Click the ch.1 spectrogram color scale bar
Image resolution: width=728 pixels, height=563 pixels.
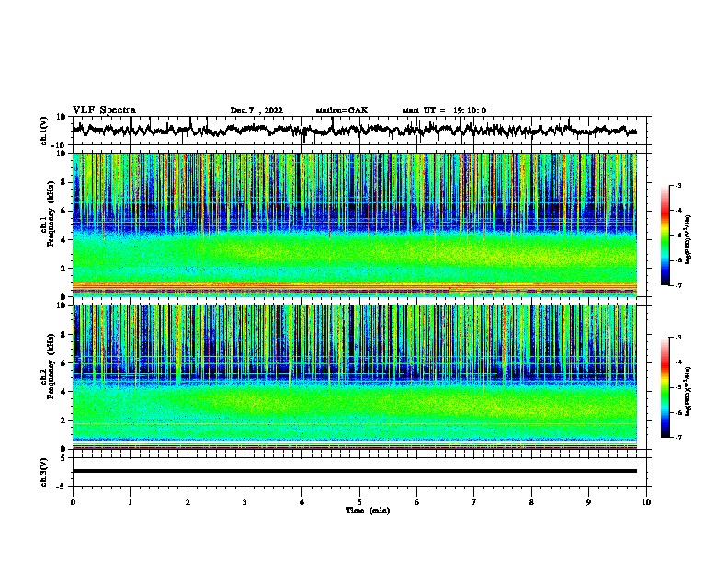pos(665,236)
